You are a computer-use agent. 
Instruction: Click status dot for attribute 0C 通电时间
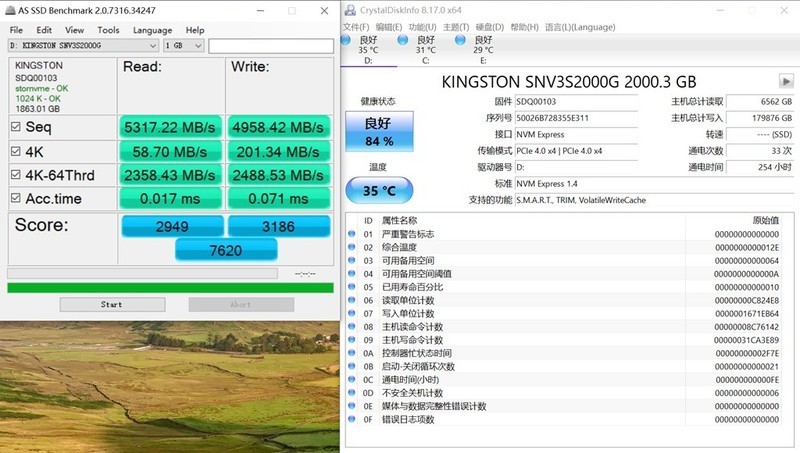pyautogui.click(x=352, y=380)
